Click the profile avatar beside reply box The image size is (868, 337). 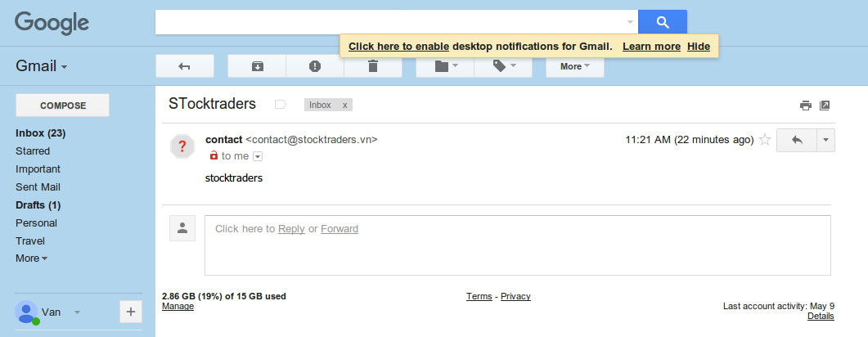click(182, 228)
